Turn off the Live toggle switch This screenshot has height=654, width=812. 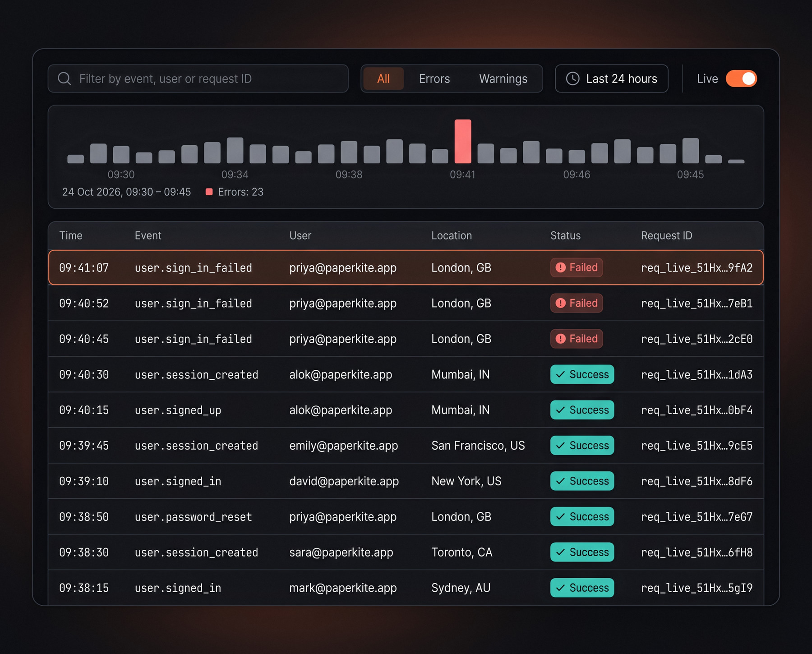pyautogui.click(x=741, y=78)
